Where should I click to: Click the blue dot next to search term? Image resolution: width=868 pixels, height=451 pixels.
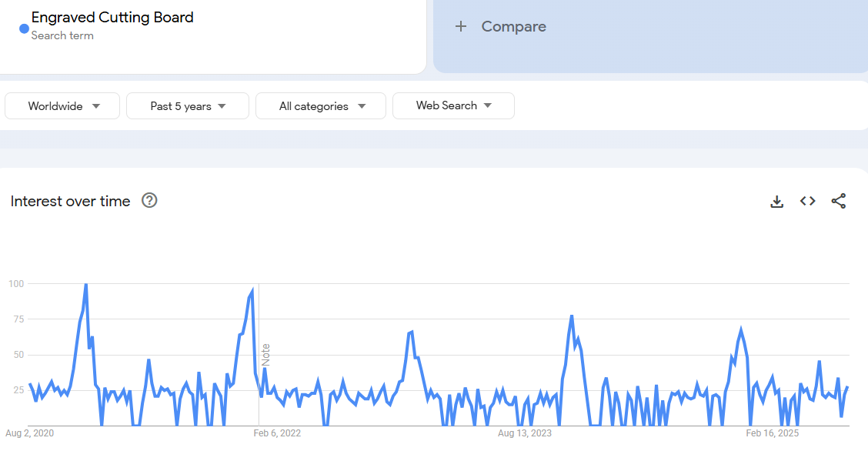(24, 29)
